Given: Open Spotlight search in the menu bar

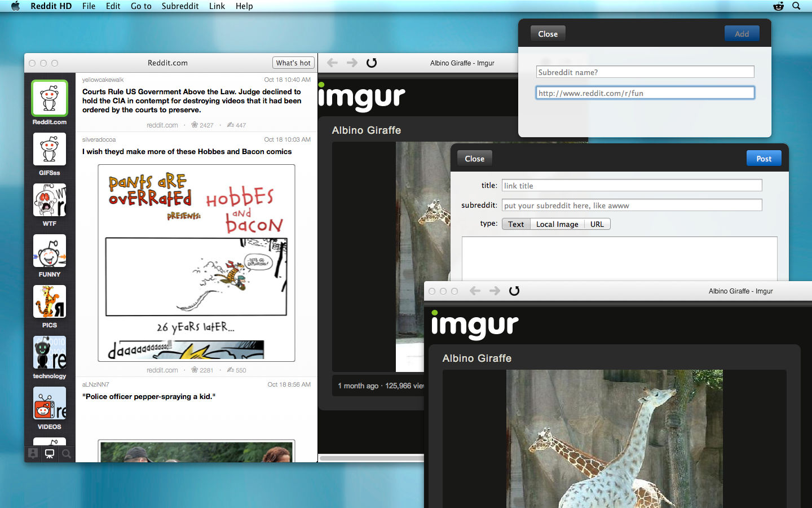Looking at the screenshot, I should (796, 6).
